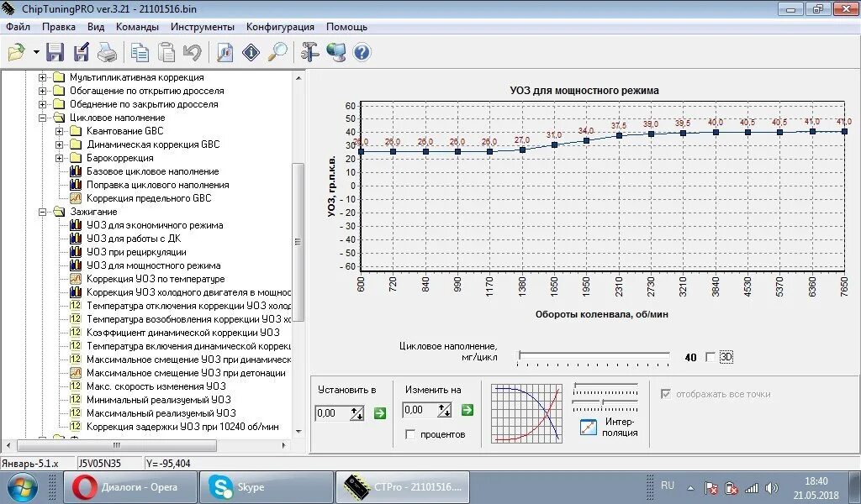
Task: Open Opera Диалоги window from taskbar
Action: click(x=130, y=487)
